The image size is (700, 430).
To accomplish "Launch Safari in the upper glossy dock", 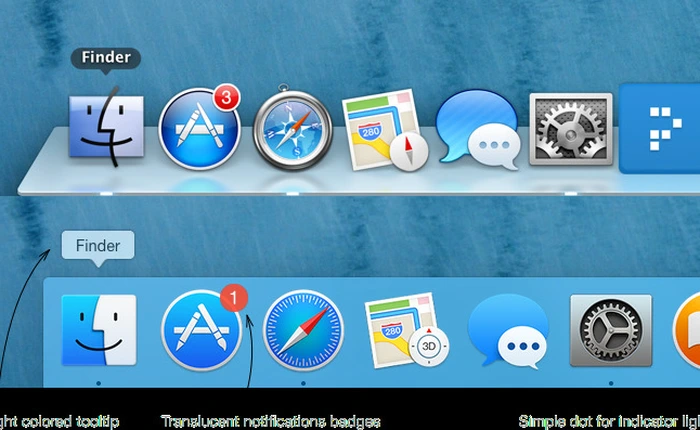I will click(292, 129).
